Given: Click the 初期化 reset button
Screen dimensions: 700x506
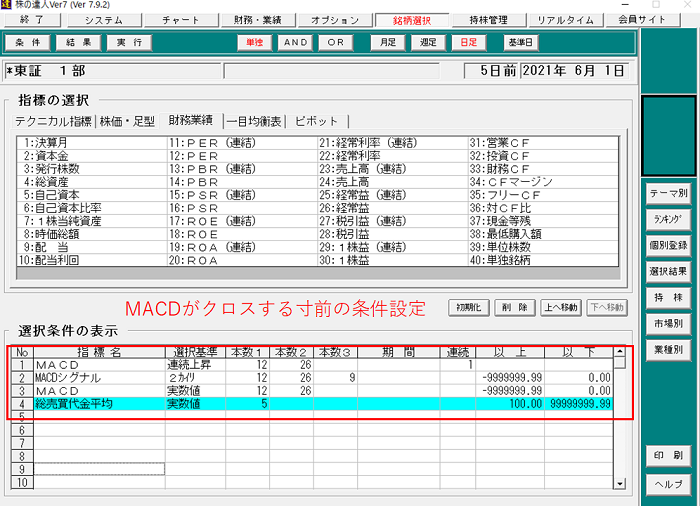Looking at the screenshot, I should pyautogui.click(x=467, y=307).
